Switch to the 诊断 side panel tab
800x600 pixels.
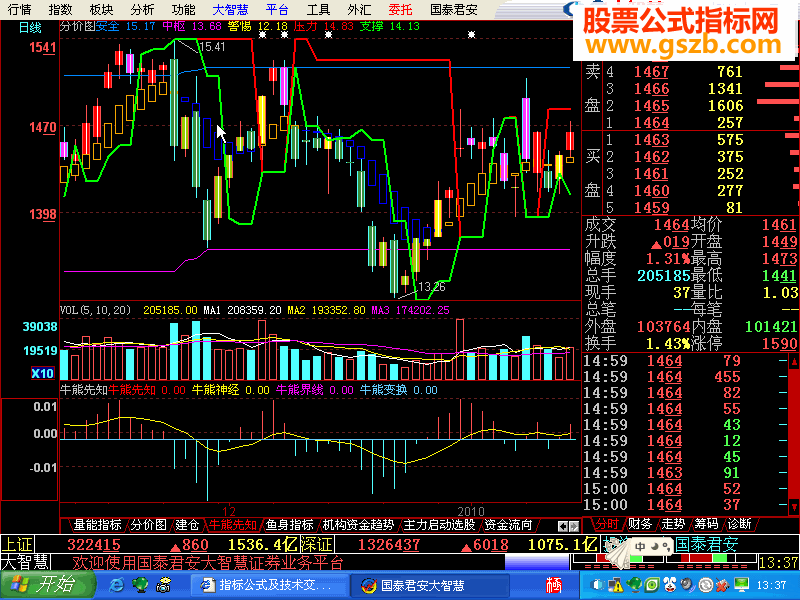739,524
